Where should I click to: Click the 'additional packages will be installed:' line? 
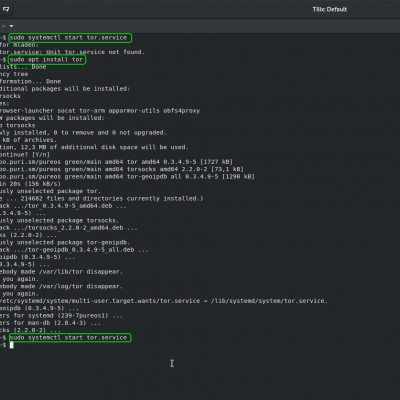click(x=65, y=89)
